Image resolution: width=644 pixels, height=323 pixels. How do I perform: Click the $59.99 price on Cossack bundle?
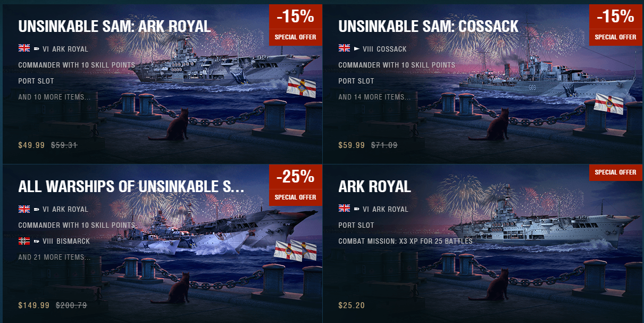click(352, 145)
